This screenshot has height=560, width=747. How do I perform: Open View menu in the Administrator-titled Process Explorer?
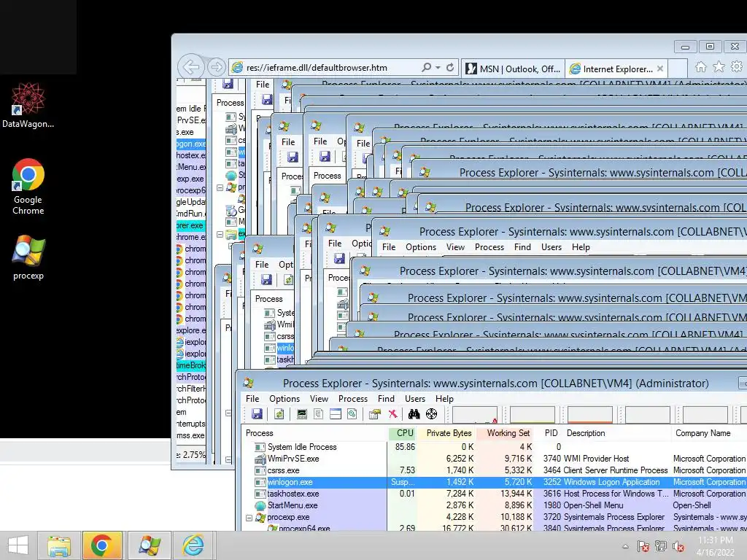tap(319, 399)
